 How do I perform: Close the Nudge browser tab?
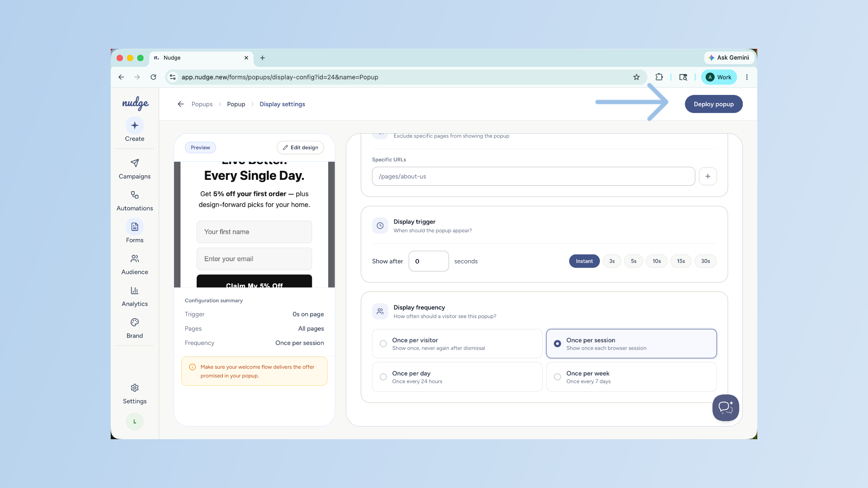[x=246, y=58]
